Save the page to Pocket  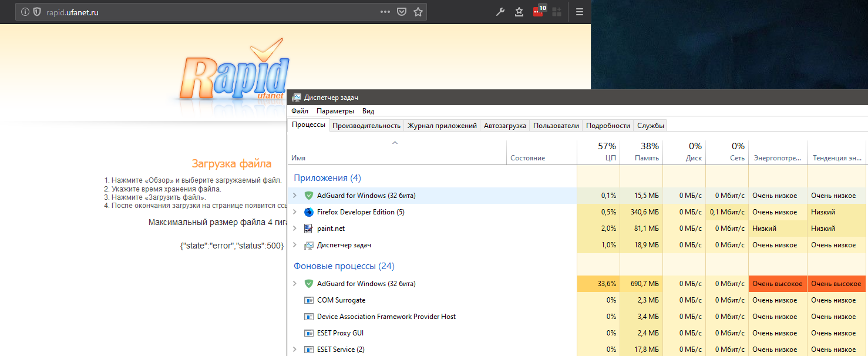pyautogui.click(x=401, y=11)
